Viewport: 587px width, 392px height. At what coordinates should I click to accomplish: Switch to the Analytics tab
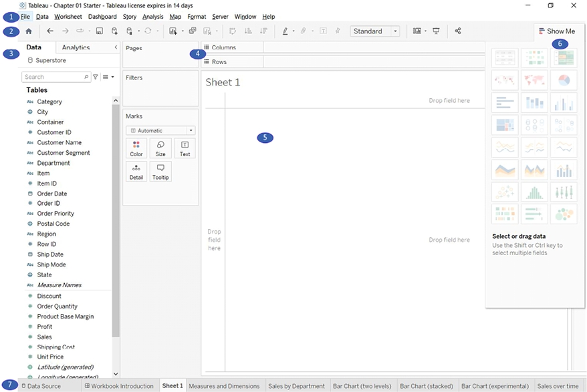click(x=76, y=47)
